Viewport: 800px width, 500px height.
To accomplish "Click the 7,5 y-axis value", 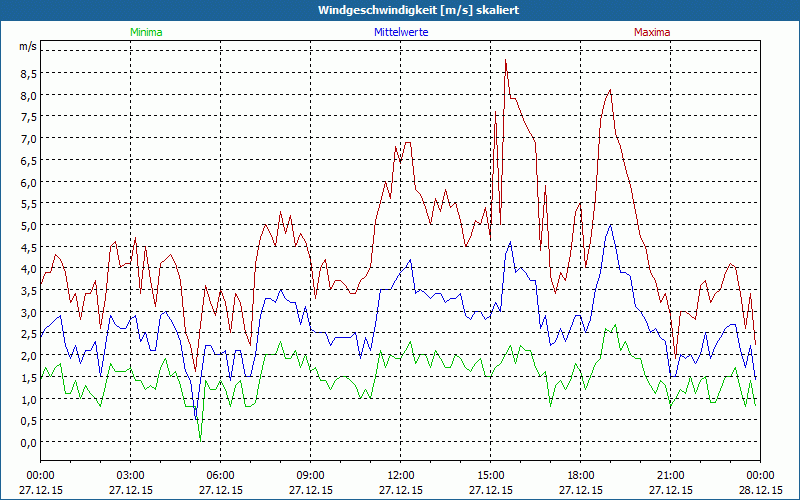I will tap(29, 117).
